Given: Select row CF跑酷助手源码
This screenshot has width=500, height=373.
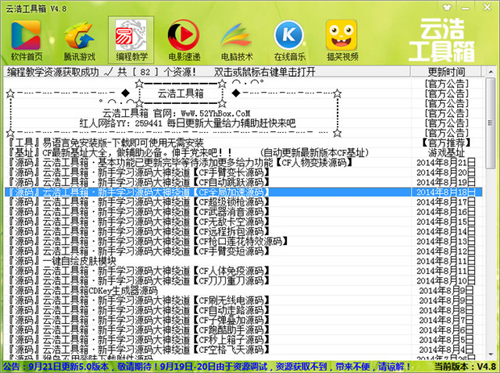Looking at the screenshot, I should [x=242, y=330].
